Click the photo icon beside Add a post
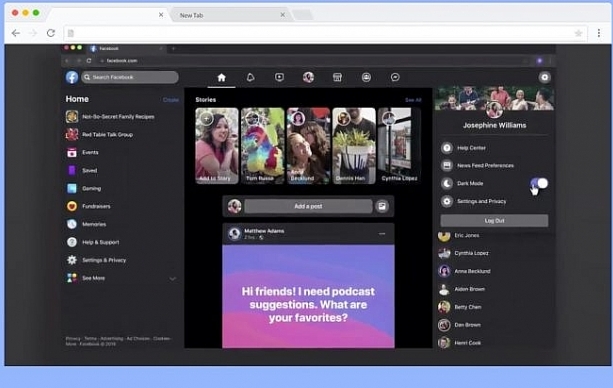 pyautogui.click(x=382, y=206)
